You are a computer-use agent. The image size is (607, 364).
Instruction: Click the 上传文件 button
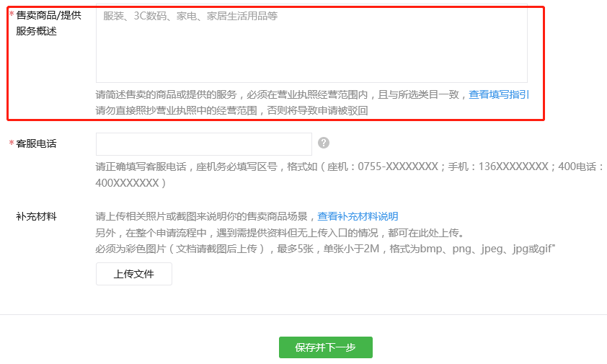[134, 274]
